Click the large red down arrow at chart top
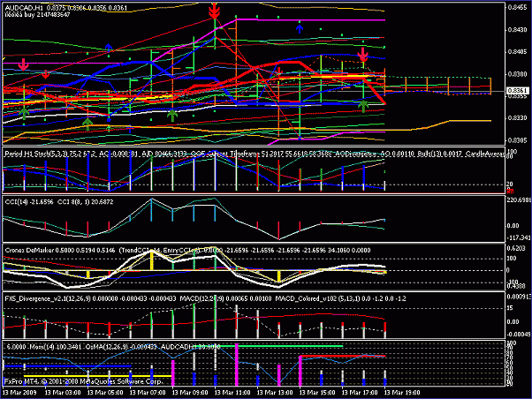Screen dimensions: 532x399 point(215,11)
